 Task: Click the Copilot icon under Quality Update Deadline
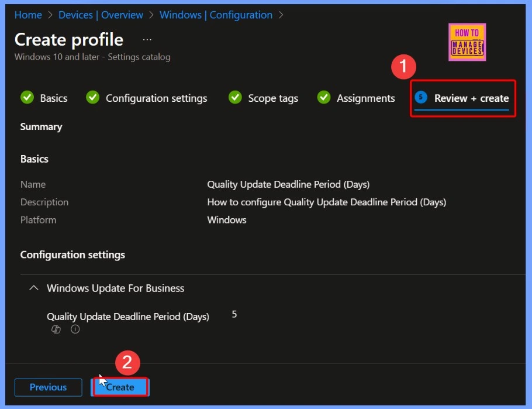(56, 329)
